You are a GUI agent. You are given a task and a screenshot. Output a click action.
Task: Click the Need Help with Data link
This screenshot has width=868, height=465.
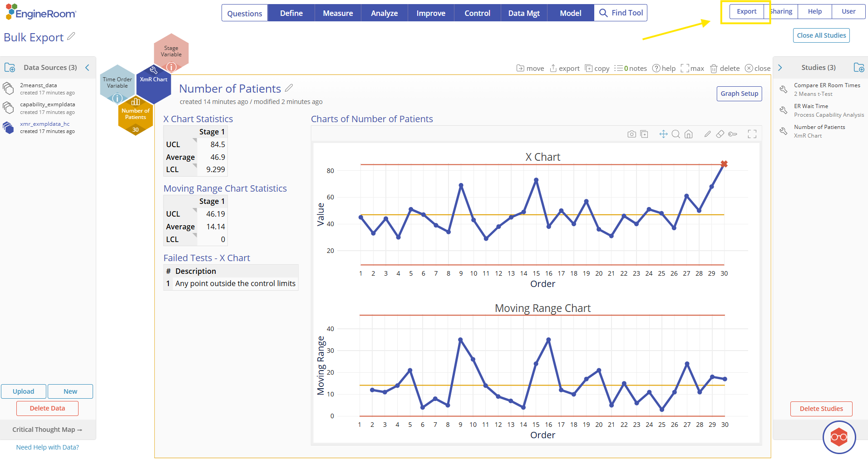pyautogui.click(x=48, y=447)
